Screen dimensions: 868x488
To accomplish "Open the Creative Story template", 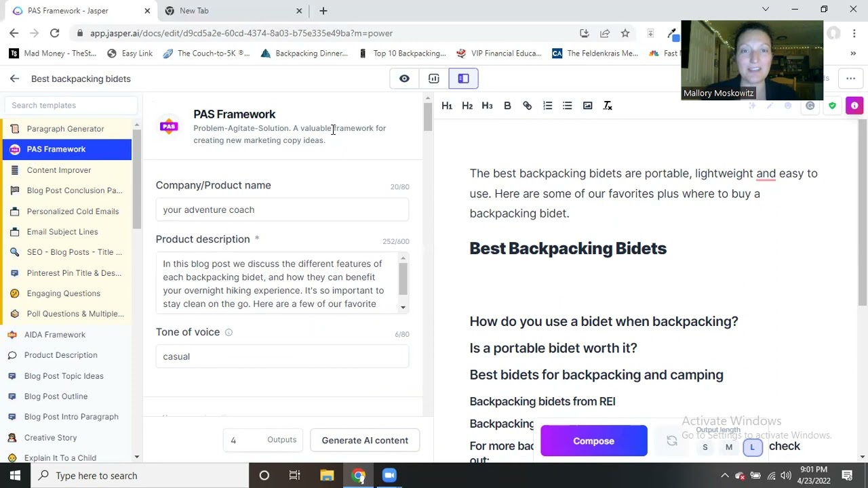I will (66, 438).
